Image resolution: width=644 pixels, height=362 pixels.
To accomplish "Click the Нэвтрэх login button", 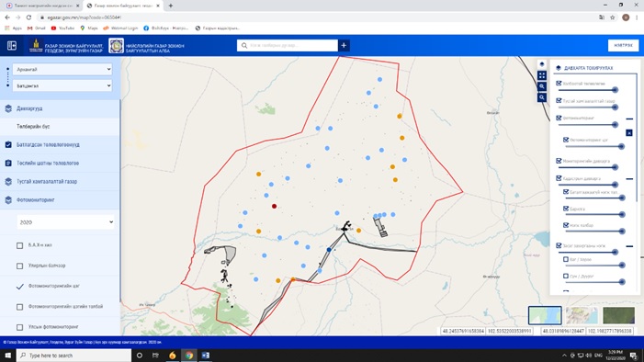I will click(623, 46).
